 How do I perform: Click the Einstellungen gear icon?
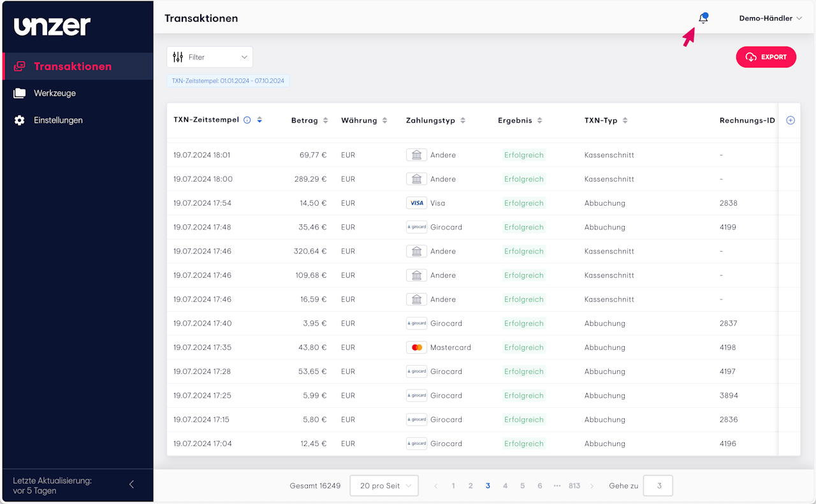(x=20, y=120)
